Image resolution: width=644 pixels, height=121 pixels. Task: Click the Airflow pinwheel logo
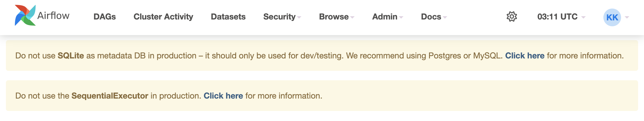(25, 15)
